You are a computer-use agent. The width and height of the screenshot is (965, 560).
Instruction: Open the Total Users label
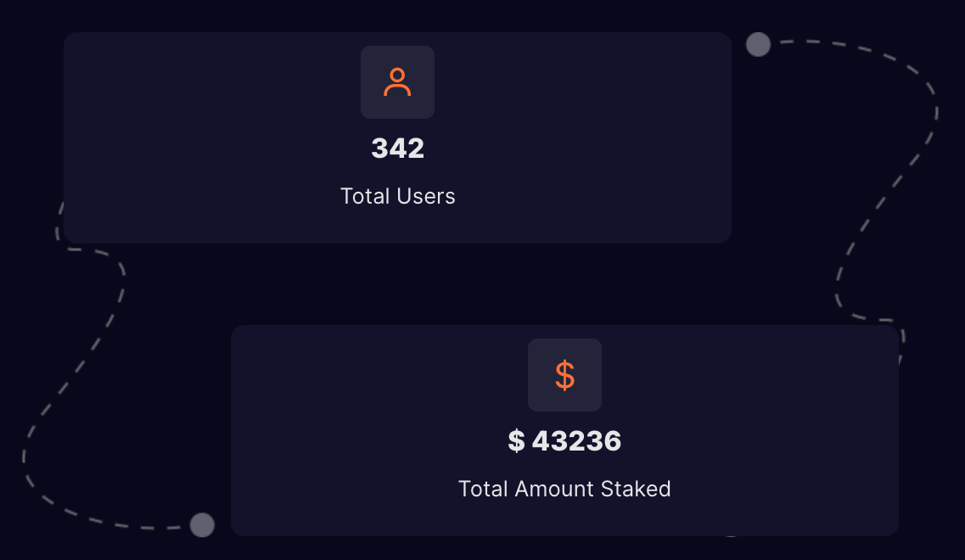click(x=397, y=196)
